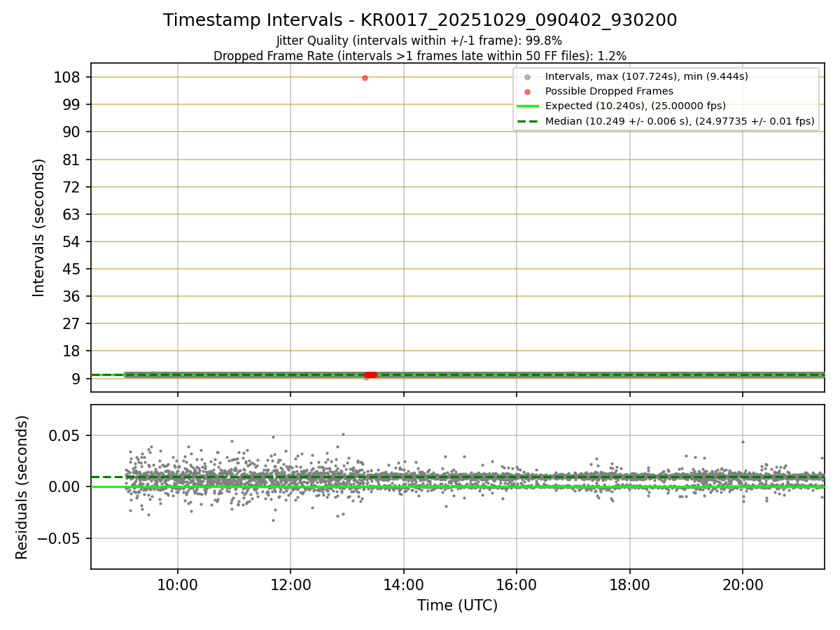Click legend entry 'Expected (10.240s), (25.00000 fps)'
This screenshot has height=630, width=840.
click(635, 106)
